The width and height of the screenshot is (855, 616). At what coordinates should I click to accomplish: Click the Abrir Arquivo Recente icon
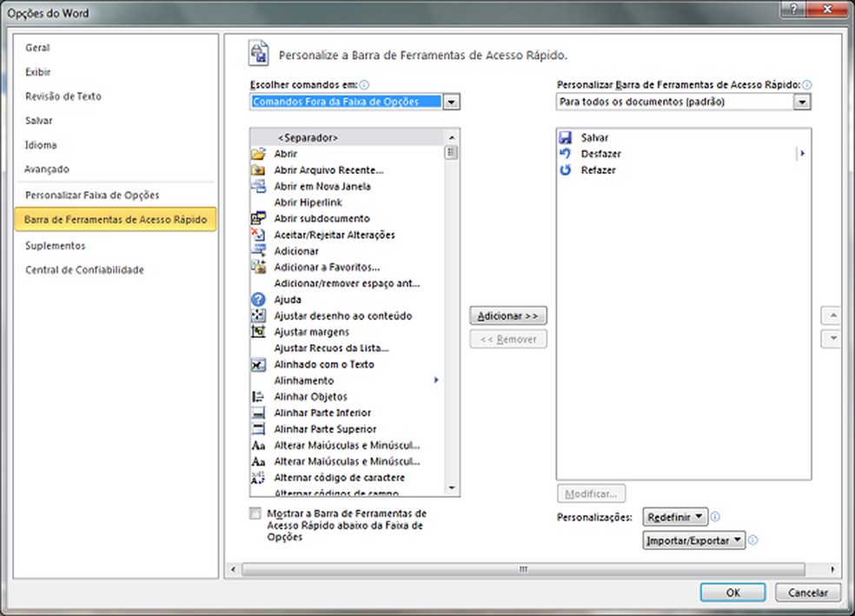258,170
